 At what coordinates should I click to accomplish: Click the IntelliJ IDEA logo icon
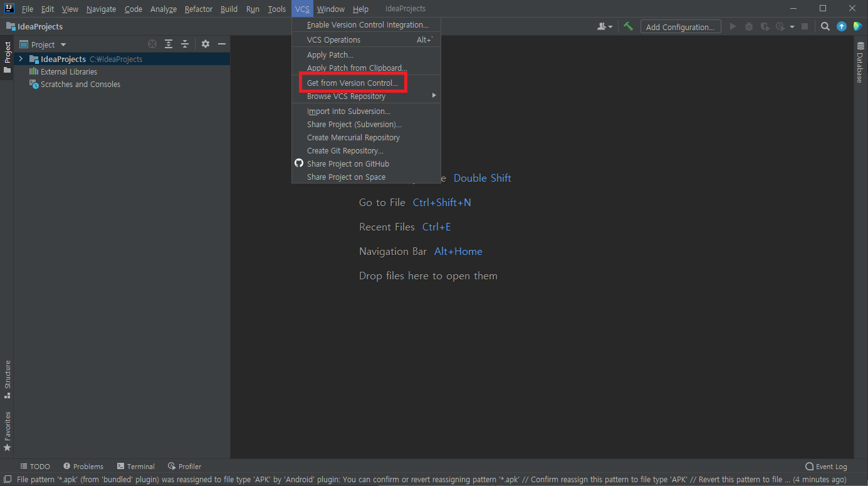pyautogui.click(x=9, y=8)
